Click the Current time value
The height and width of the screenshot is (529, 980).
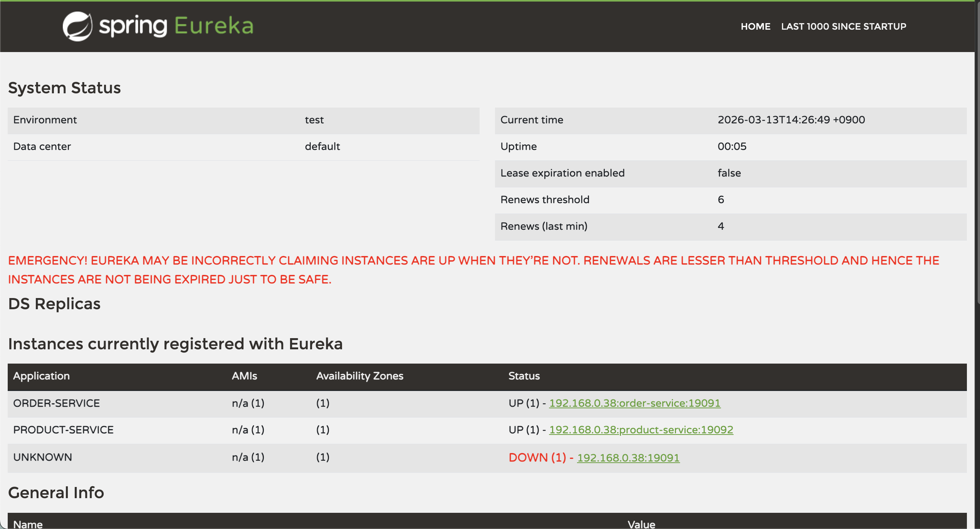(791, 120)
